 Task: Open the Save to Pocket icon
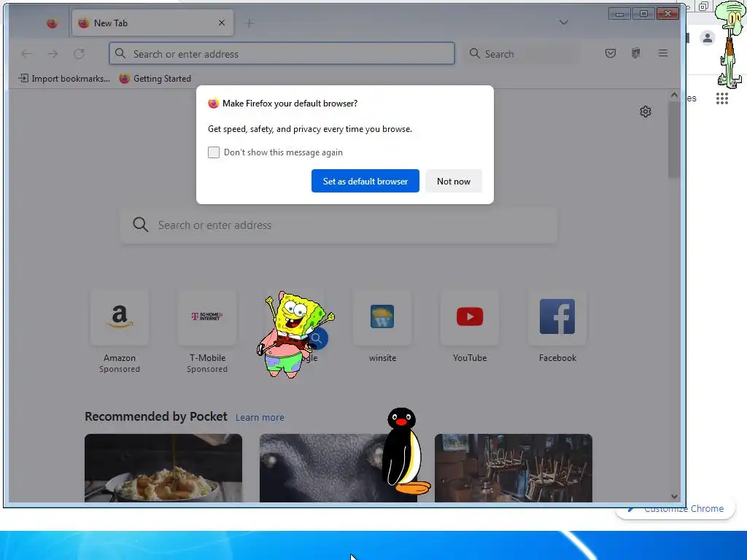[611, 53]
